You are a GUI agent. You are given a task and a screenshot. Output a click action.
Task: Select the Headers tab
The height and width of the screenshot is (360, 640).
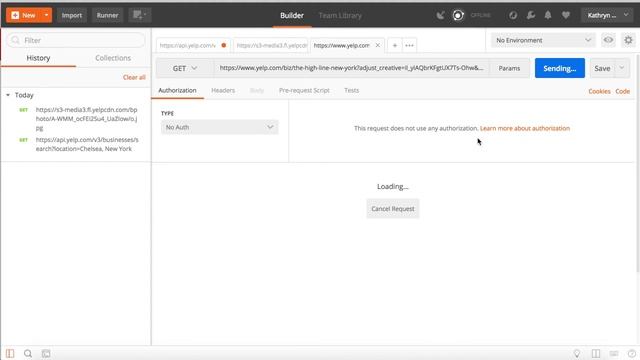(223, 91)
